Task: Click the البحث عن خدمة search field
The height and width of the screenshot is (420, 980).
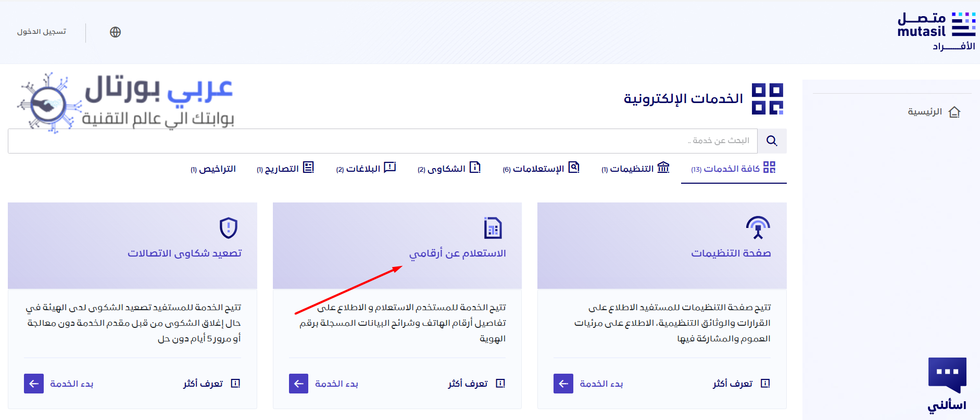Action: [383, 141]
